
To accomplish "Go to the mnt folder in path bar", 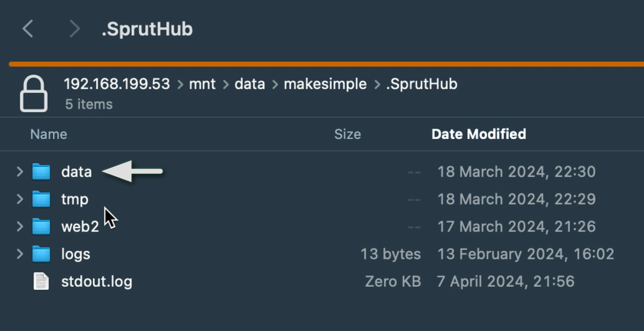I will click(x=202, y=84).
